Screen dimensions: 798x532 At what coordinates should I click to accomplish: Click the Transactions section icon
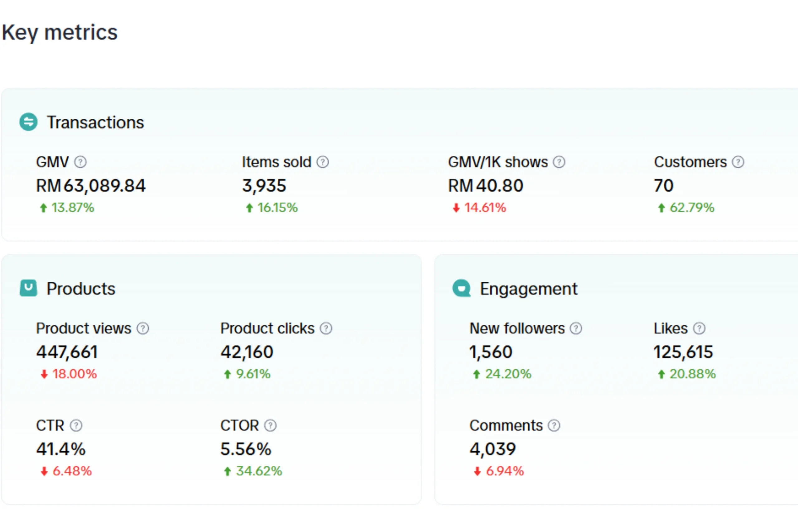(28, 122)
